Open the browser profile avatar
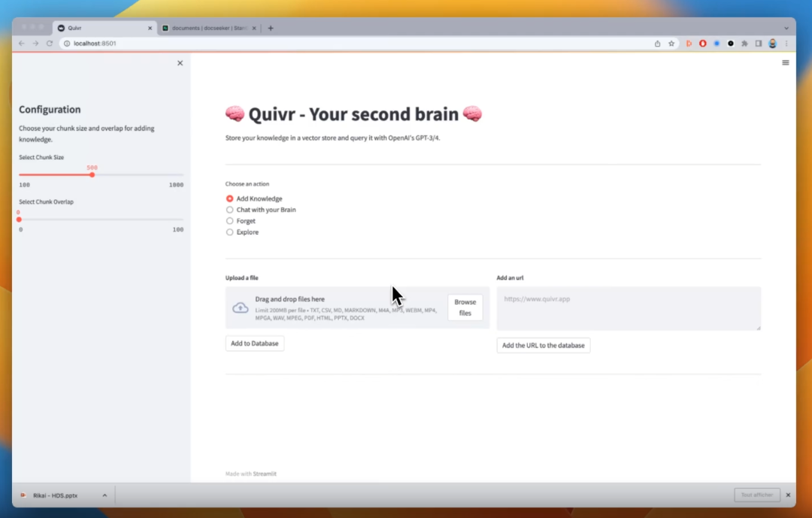Screen dimensions: 812x518 [x=773, y=44]
